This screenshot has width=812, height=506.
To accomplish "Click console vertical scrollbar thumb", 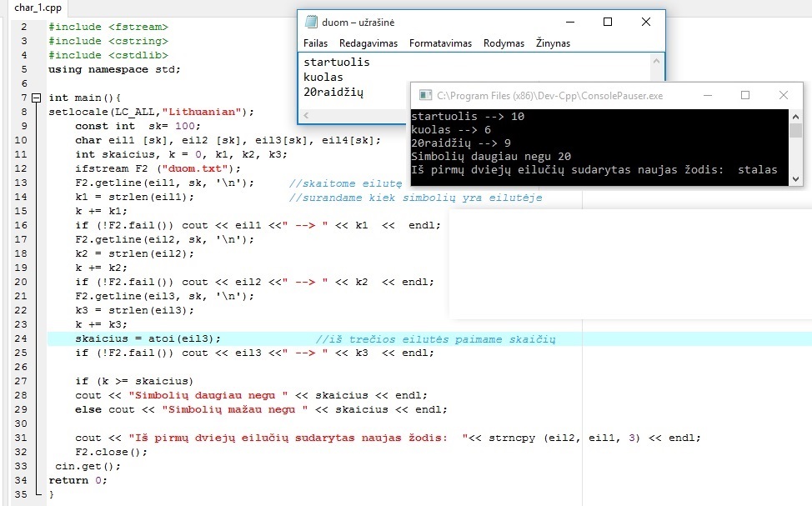I will coord(796,130).
